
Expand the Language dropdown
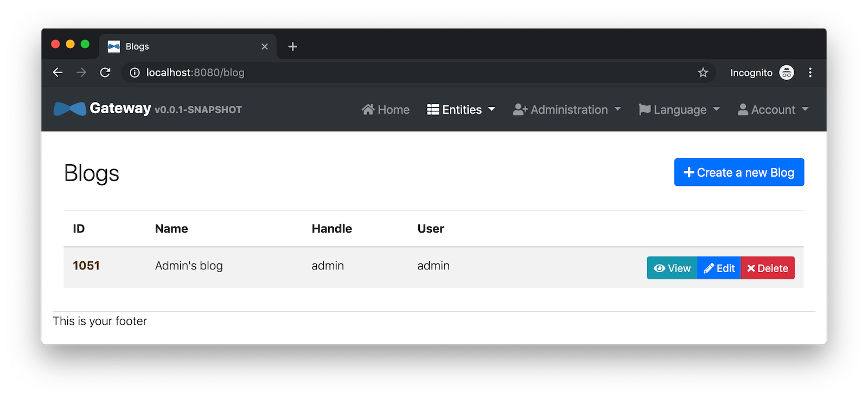click(679, 110)
